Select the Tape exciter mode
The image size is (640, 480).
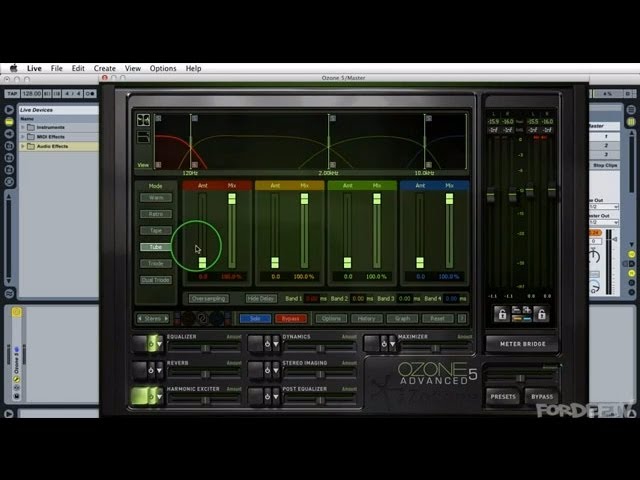pyautogui.click(x=156, y=231)
